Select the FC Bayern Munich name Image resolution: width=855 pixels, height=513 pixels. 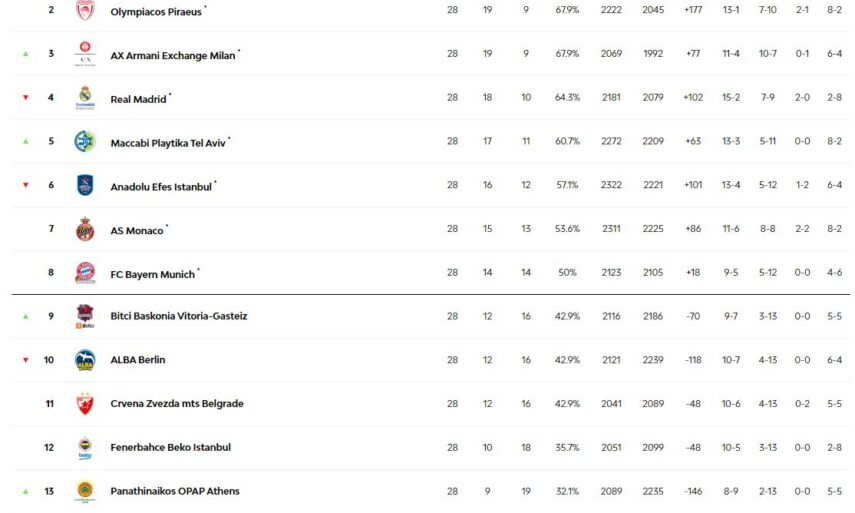152,274
